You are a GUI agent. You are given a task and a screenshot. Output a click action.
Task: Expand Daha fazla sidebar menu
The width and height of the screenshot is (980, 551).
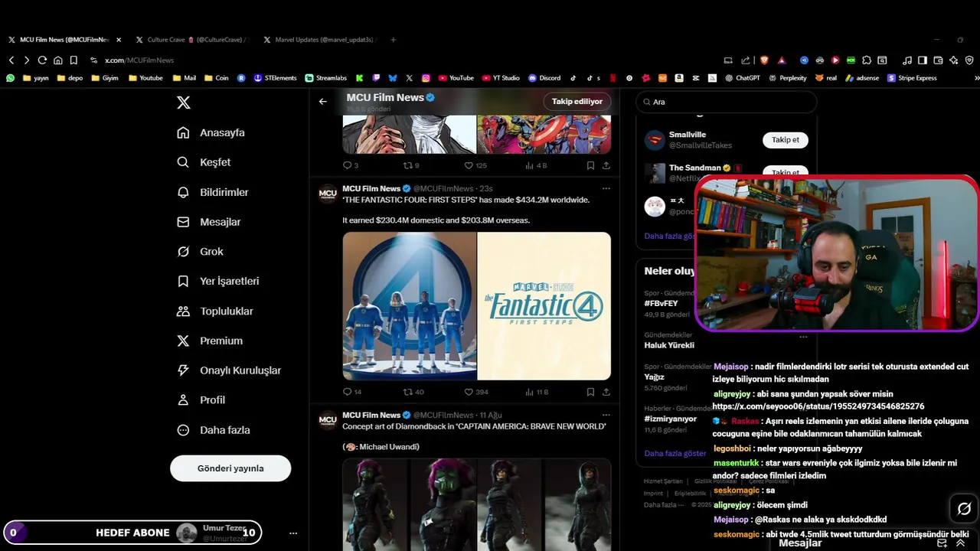click(x=213, y=430)
